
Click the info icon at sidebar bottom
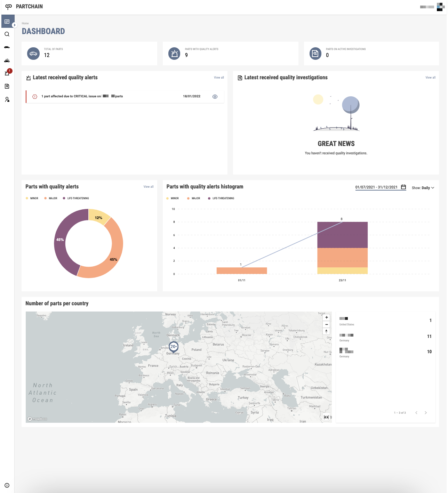click(7, 485)
